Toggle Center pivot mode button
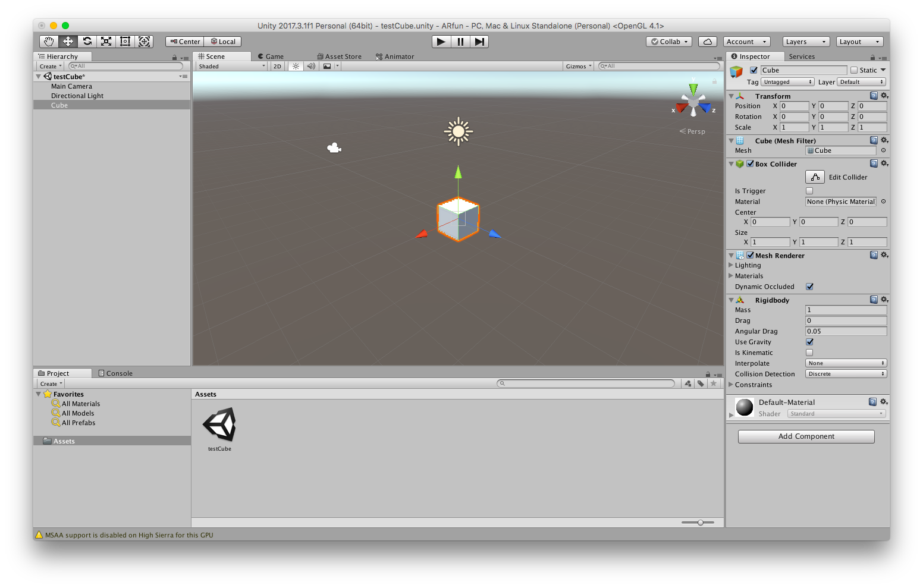This screenshot has width=923, height=588. (185, 42)
